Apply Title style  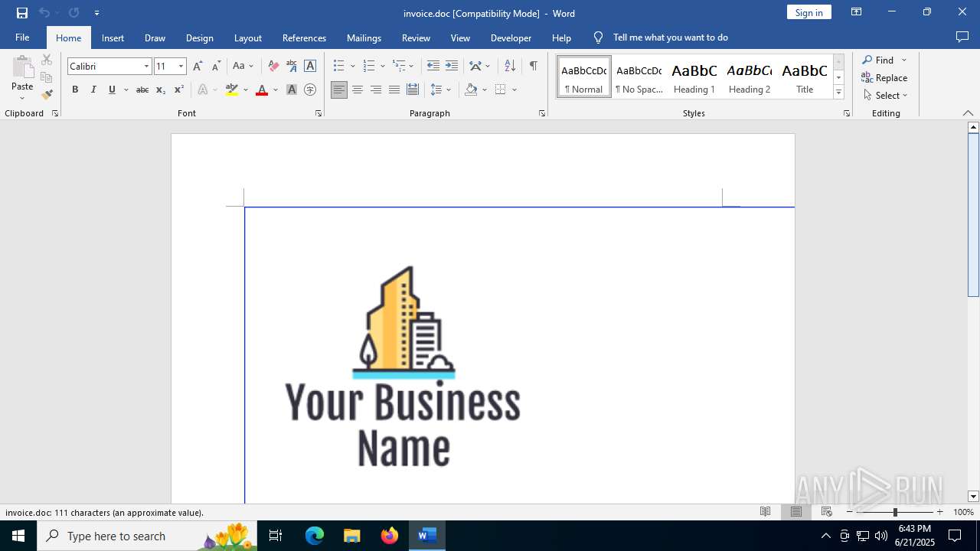pos(805,77)
